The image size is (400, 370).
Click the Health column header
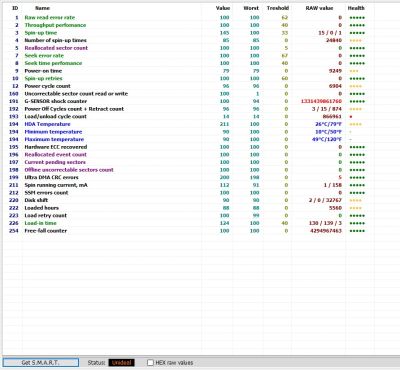click(356, 8)
